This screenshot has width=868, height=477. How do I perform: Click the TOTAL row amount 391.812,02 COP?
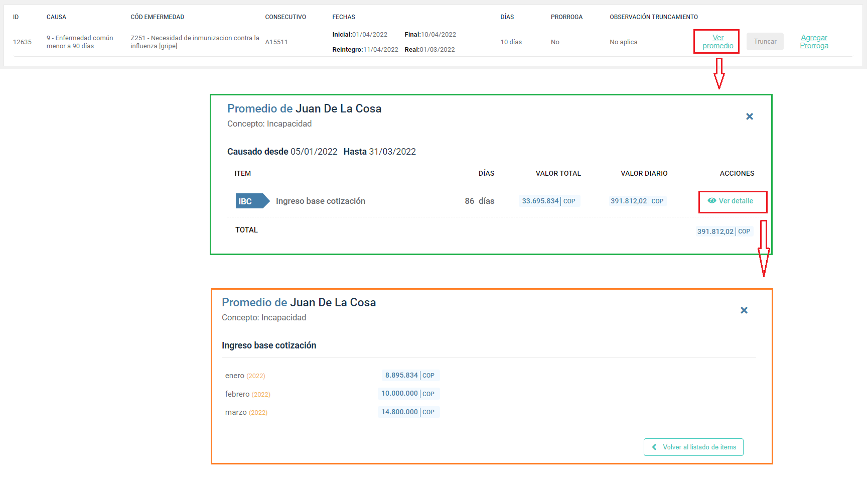click(x=724, y=231)
